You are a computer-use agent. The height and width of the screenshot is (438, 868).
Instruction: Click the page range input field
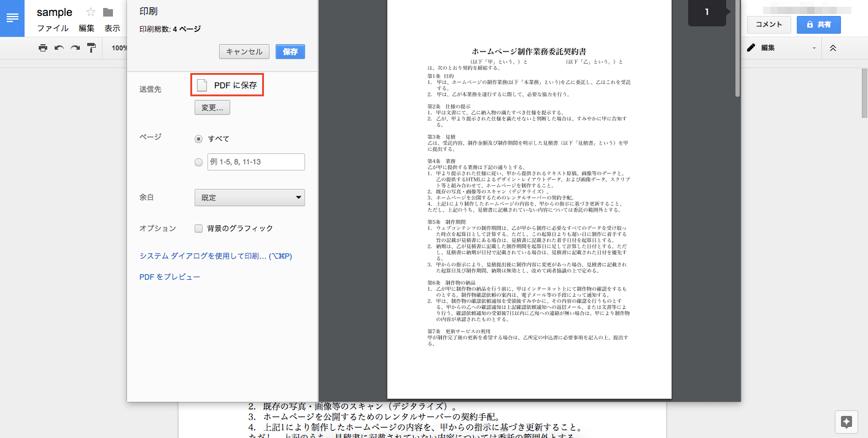tap(256, 162)
